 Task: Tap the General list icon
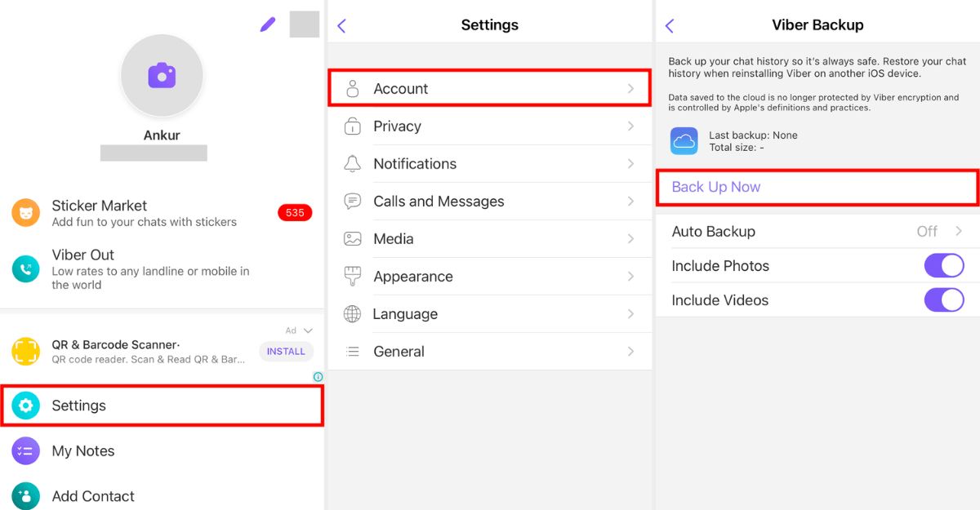pos(352,352)
